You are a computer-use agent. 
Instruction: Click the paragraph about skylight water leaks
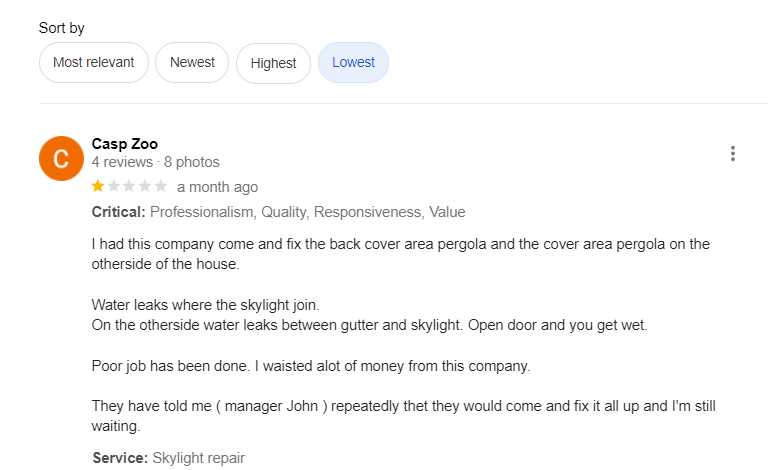click(370, 315)
